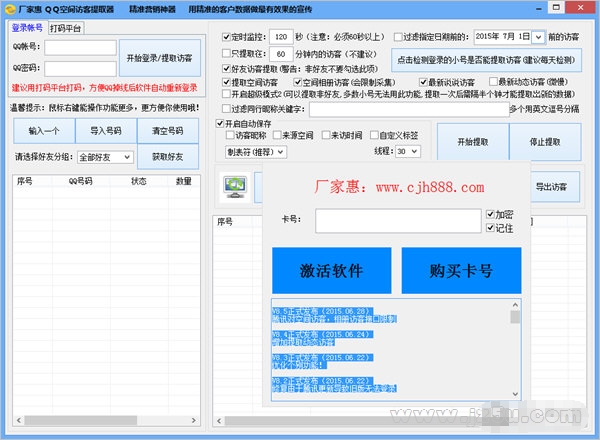Open www.cjh888.com link text

[430, 187]
